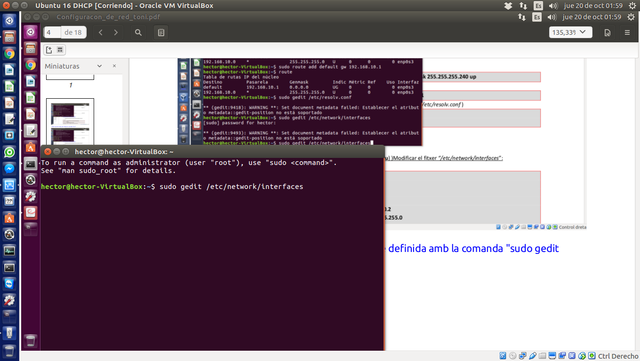Toggle the thumbnails side pane button
This screenshot has height=361, width=640.
click(161, 32)
